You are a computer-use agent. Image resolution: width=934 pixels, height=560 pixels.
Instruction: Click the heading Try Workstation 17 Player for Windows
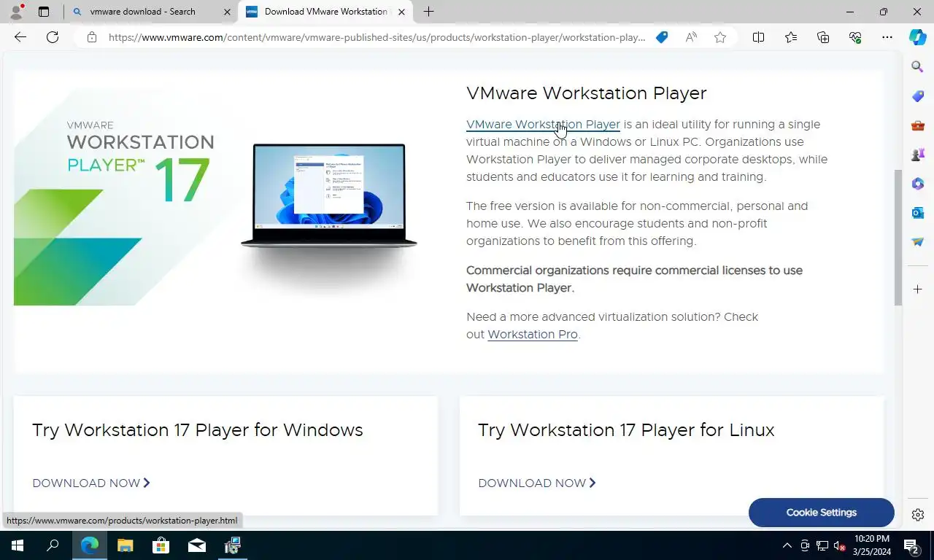tap(198, 430)
